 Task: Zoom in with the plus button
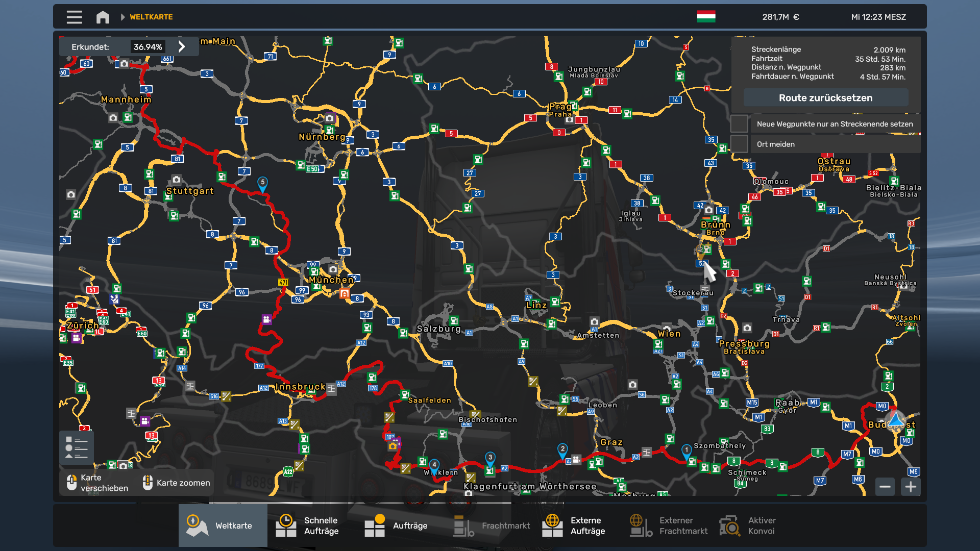(911, 487)
